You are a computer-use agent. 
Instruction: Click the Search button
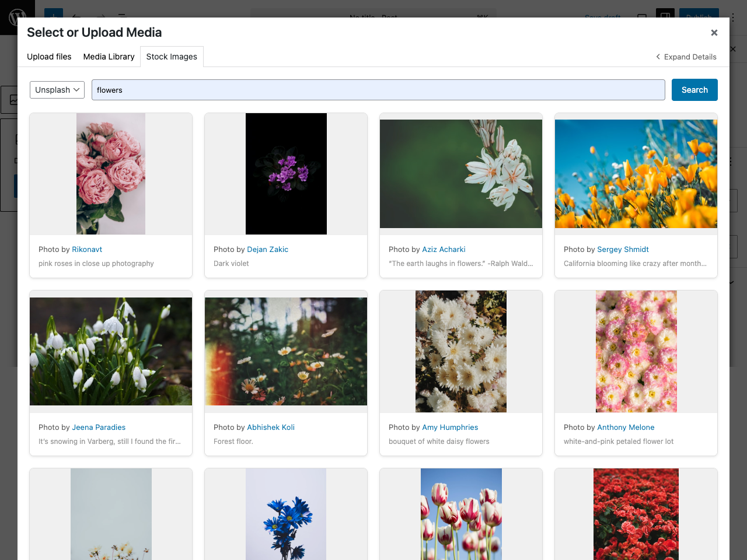(x=694, y=90)
